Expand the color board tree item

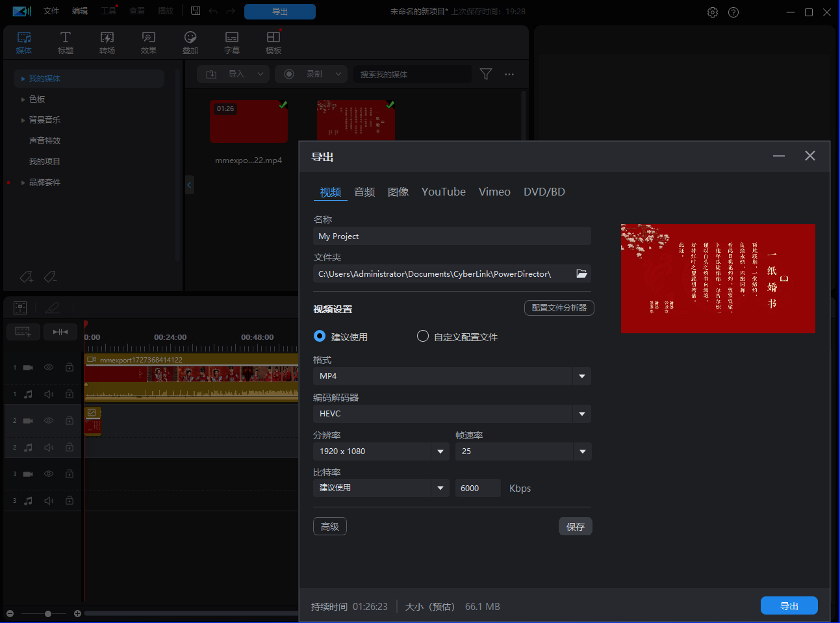23,99
